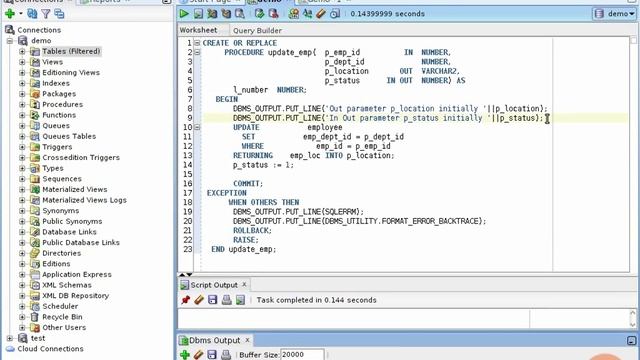The width and height of the screenshot is (640, 360).
Task: Select the Public Synonyms tree item
Action: (72, 221)
